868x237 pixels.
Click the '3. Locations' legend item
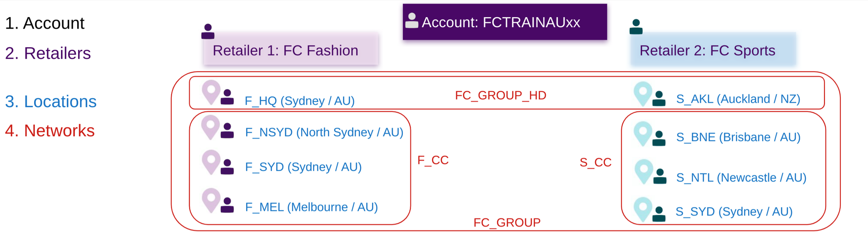pos(51,101)
